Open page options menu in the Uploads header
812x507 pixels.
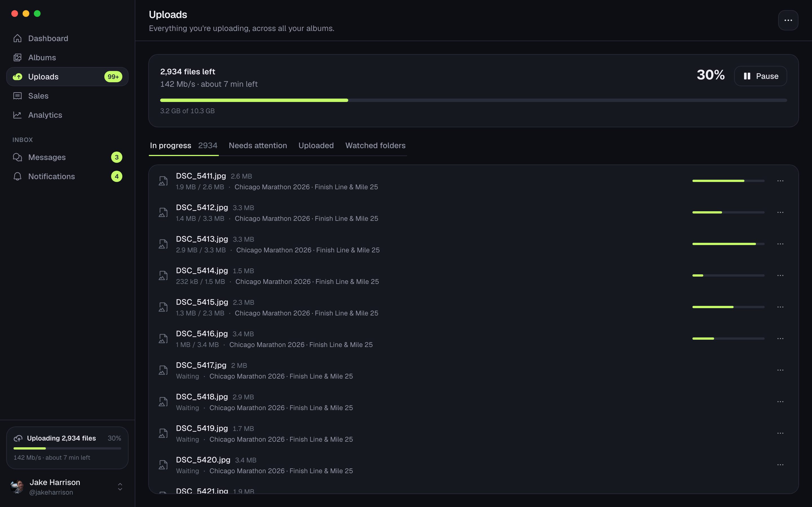tap(788, 21)
